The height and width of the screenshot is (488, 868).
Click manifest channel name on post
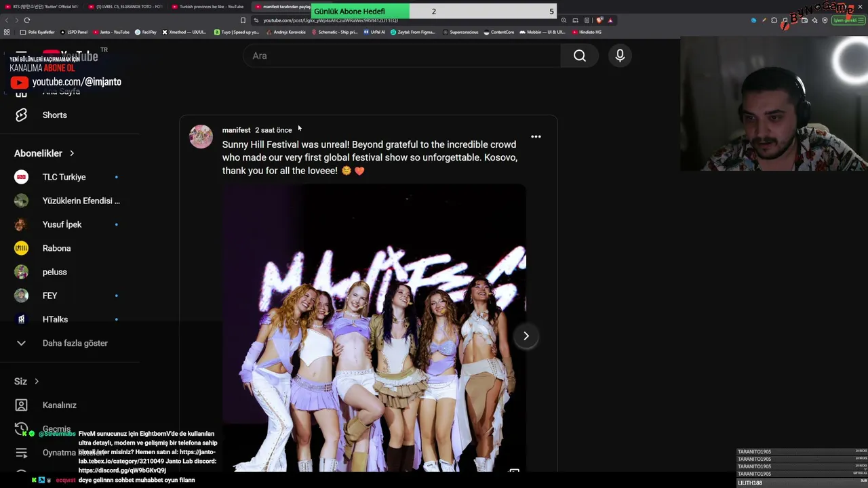[x=236, y=130]
